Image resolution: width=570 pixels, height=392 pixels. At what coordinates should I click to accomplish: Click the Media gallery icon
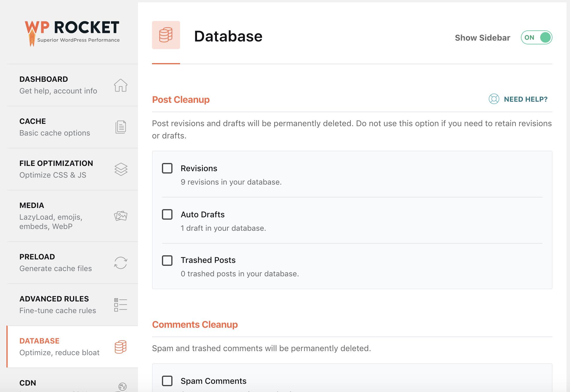pyautogui.click(x=120, y=216)
